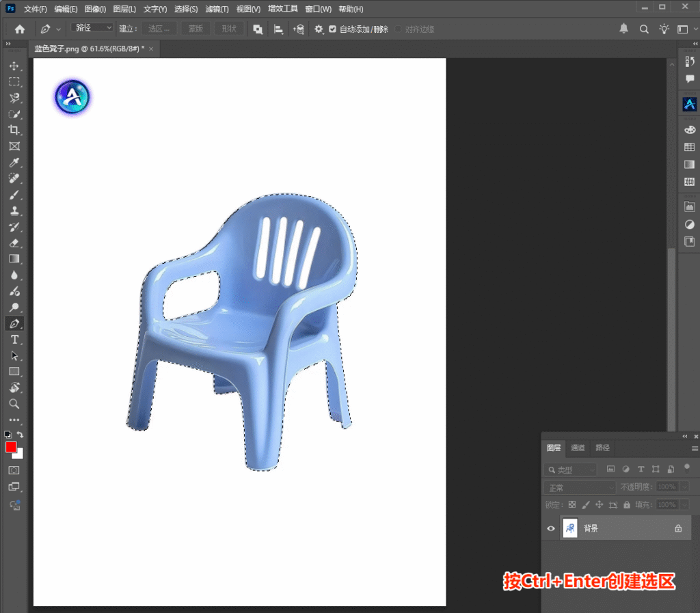Swap foreground and background colors
The image size is (700, 613).
(20, 434)
